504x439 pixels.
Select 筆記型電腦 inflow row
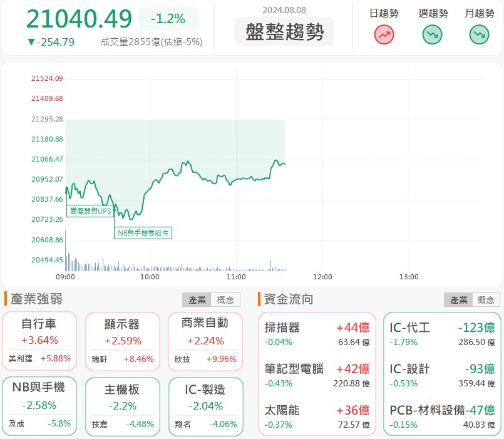coord(317,376)
